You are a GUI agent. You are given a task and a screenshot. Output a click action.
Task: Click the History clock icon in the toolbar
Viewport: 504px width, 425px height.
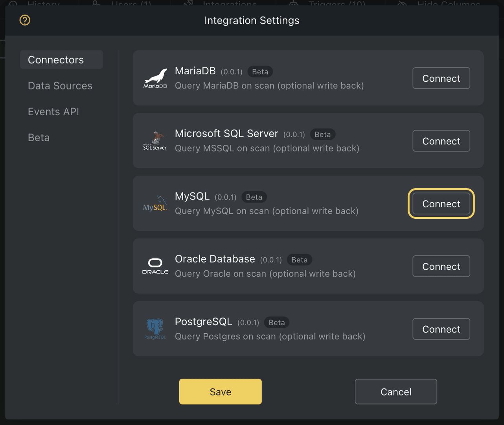pyautogui.click(x=12, y=4)
